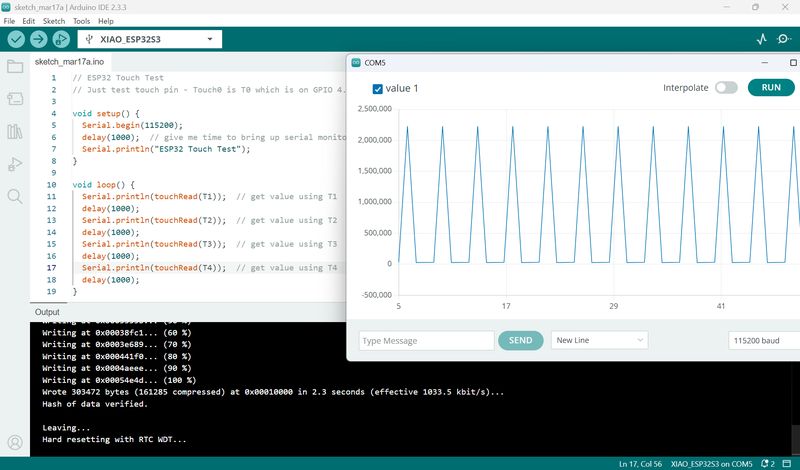
Task: Click the Arduino logo in IDE title bar
Action: (6, 7)
